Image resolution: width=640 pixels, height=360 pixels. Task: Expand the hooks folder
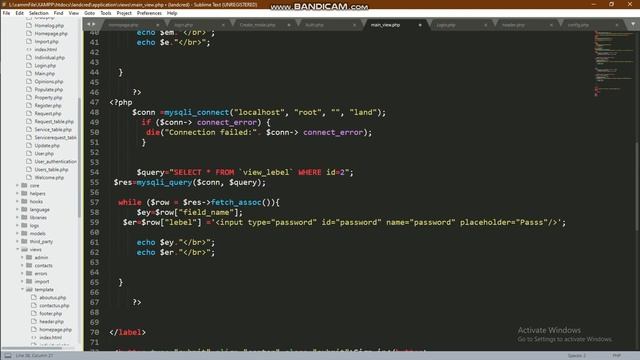click(17, 201)
